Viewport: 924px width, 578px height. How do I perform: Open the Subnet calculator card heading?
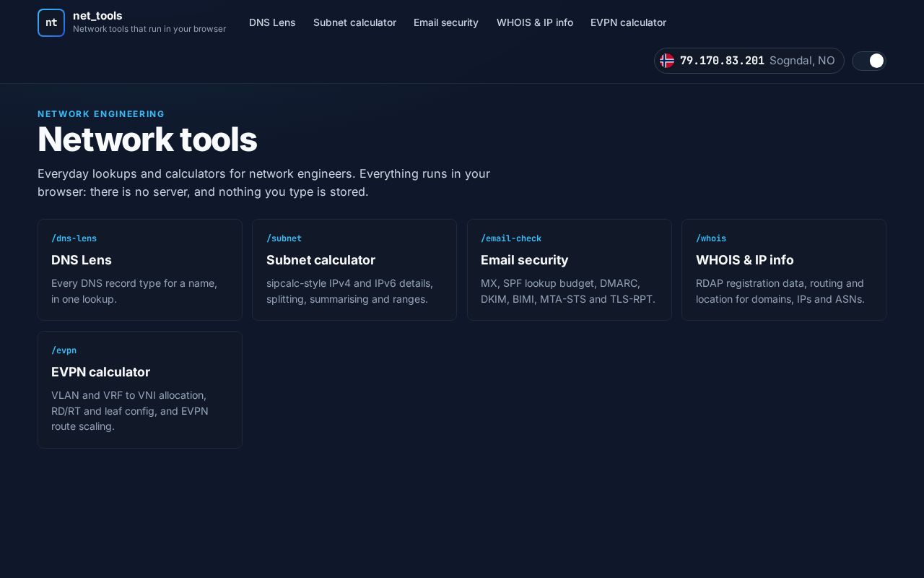(321, 260)
